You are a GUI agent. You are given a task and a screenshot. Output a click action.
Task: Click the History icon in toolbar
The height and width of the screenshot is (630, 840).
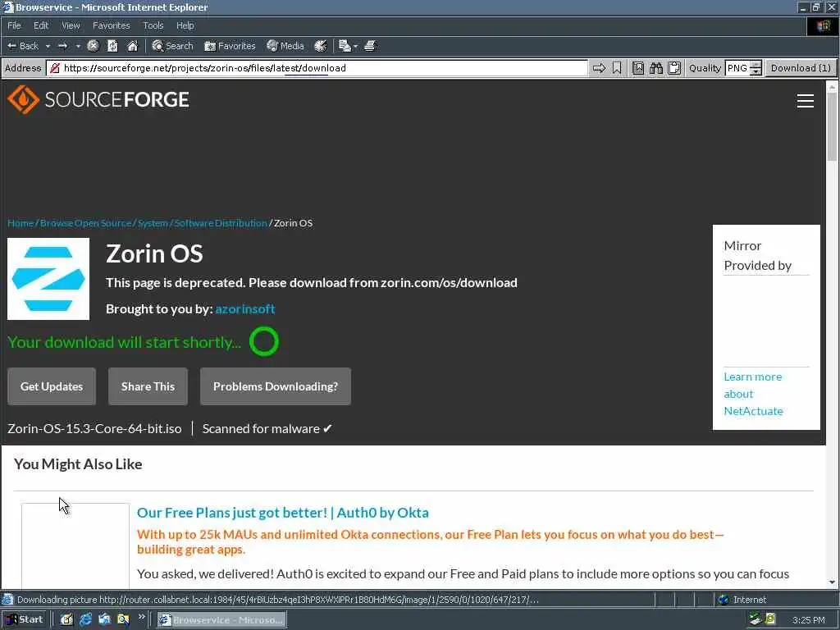click(x=321, y=46)
